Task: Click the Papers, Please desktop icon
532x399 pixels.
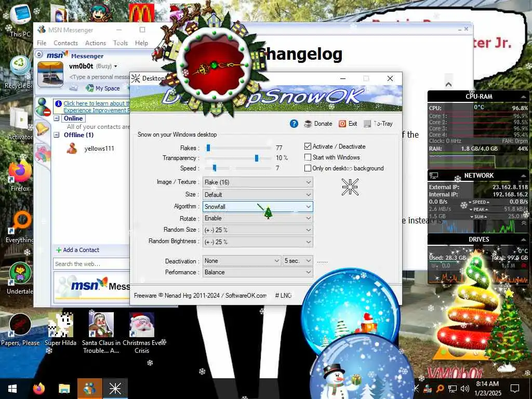Action: click(20, 329)
